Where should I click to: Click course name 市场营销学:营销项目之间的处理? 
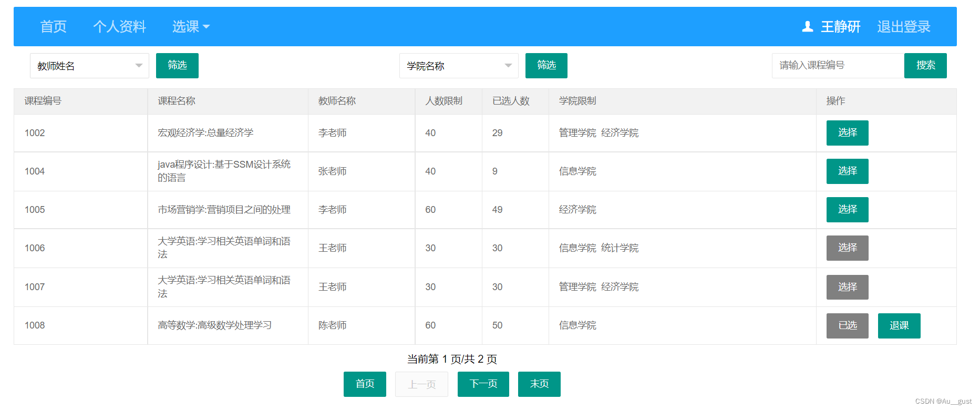tap(224, 210)
